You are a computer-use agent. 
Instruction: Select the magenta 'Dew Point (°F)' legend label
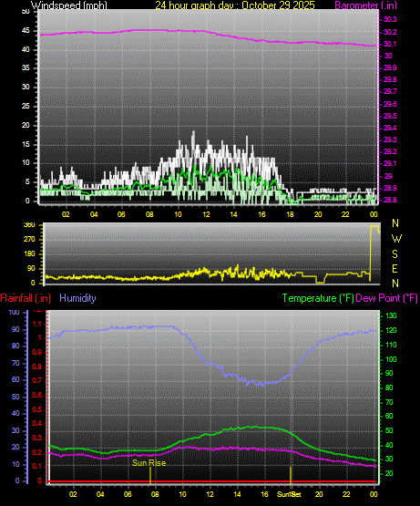(x=386, y=298)
